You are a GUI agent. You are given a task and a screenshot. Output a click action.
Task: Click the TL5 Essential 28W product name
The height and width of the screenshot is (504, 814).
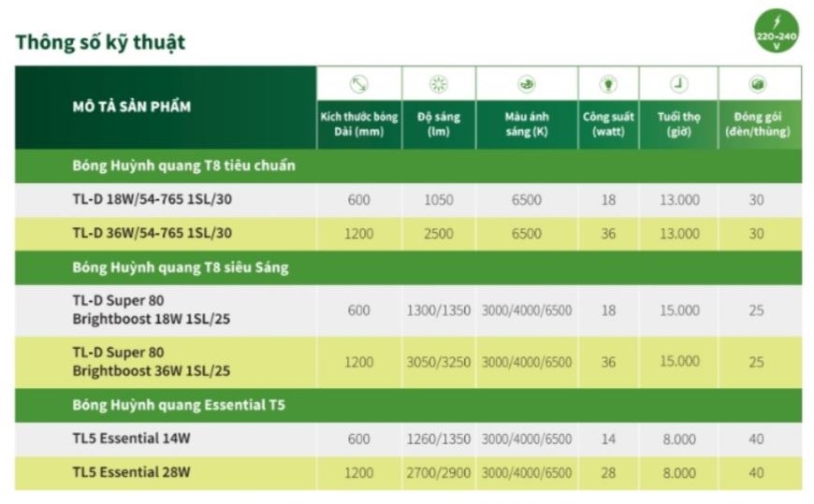pyautogui.click(x=131, y=472)
